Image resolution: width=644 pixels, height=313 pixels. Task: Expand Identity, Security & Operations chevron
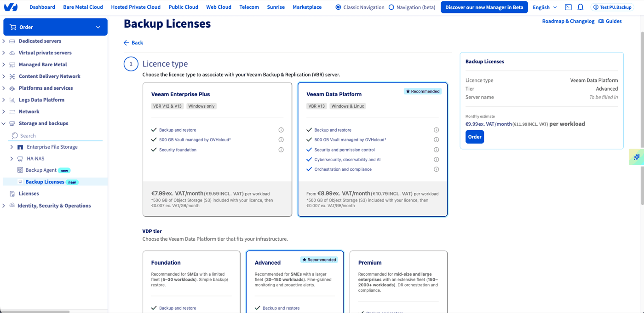(x=4, y=206)
